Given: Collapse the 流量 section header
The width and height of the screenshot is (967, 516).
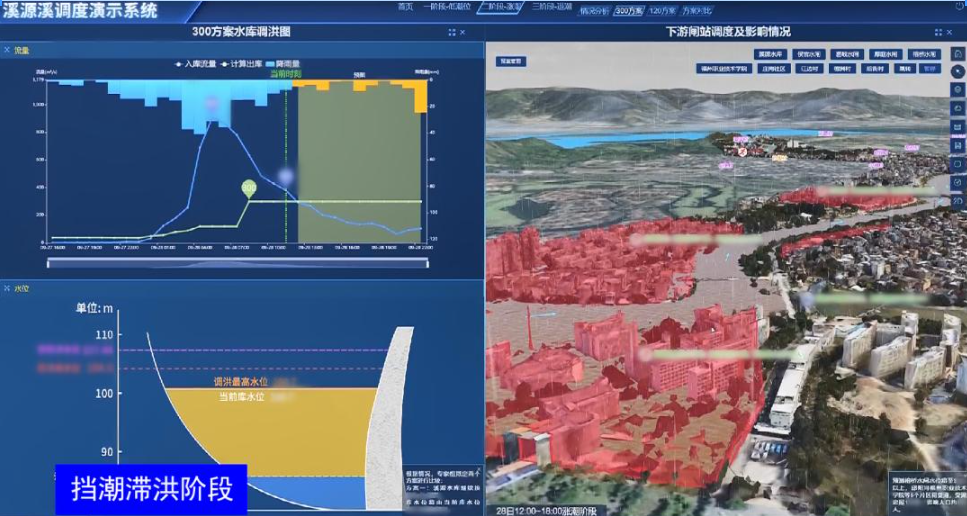Looking at the screenshot, I should point(8,49).
